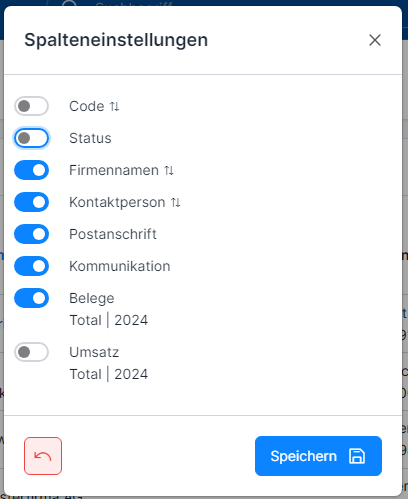The width and height of the screenshot is (408, 499).
Task: Enable the Code column toggle
Action: click(31, 106)
